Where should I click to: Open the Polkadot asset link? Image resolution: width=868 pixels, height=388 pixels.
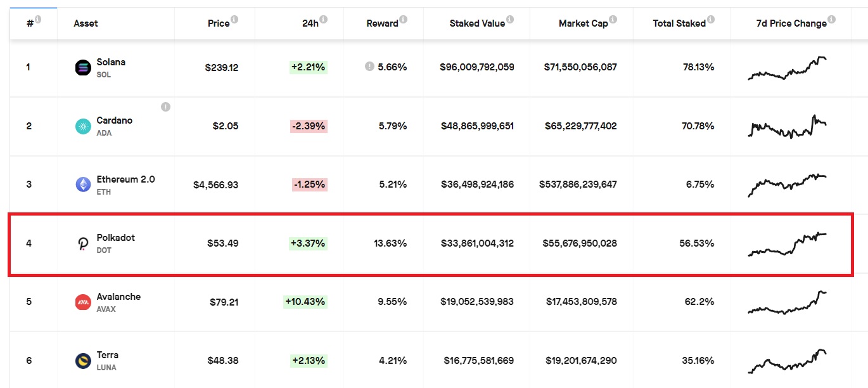click(x=115, y=238)
